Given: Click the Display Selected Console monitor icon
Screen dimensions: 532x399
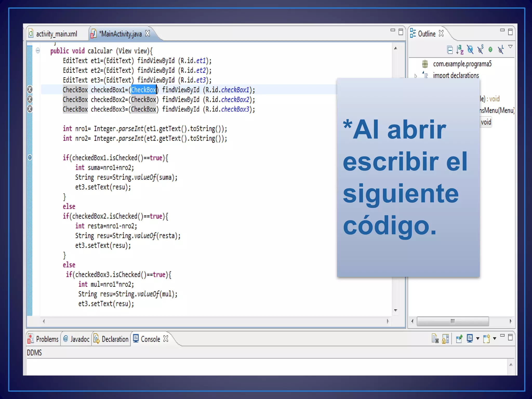Looking at the screenshot, I should [x=470, y=338].
